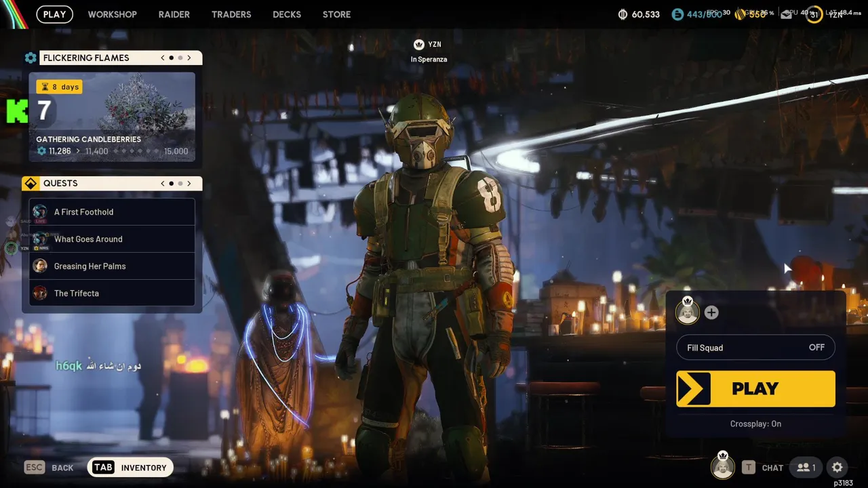Click the 15,000 event goal value

176,151
